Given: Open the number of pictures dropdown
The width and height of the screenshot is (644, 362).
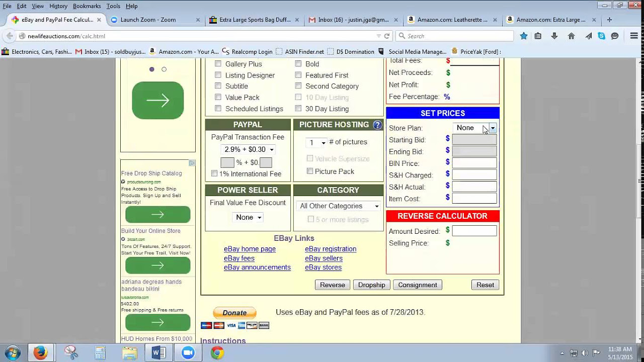Looking at the screenshot, I should click(x=316, y=143).
